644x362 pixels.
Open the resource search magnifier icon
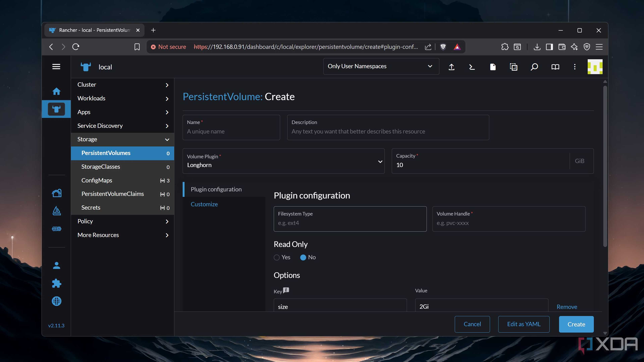point(534,67)
